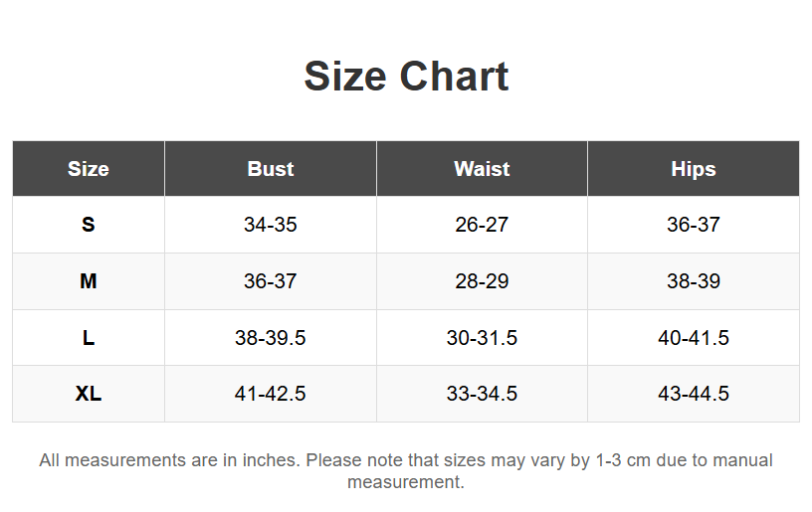Image resolution: width=812 pixels, height=512 pixels.
Task: Click the Hips column header
Action: tap(694, 169)
